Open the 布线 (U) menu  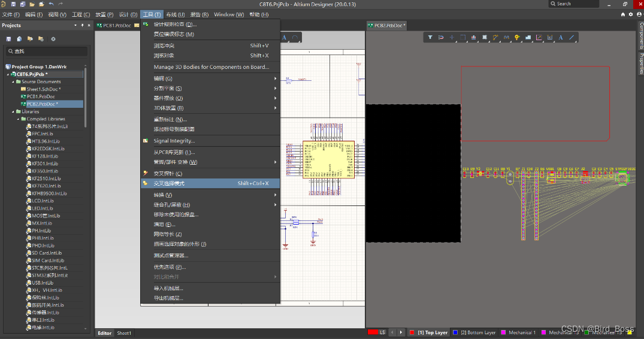click(x=176, y=14)
